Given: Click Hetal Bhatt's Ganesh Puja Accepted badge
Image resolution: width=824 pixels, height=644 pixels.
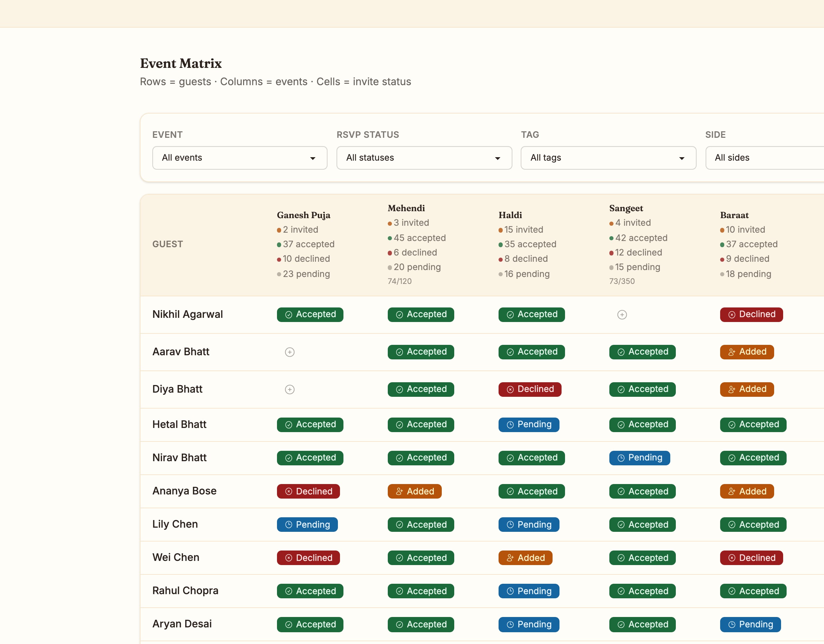Looking at the screenshot, I should (310, 425).
